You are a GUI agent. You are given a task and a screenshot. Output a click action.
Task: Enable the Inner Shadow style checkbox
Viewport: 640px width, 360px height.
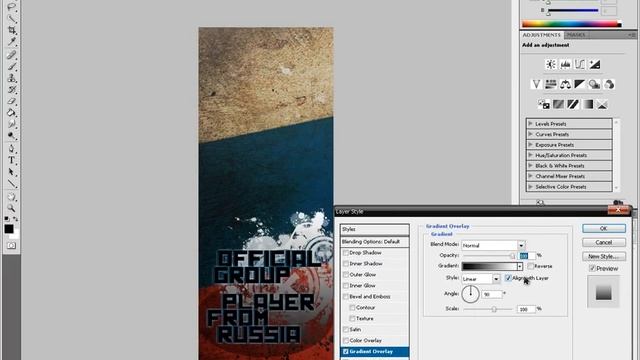click(x=346, y=264)
